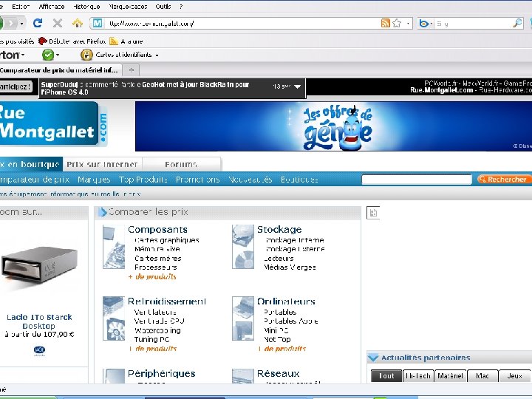The image size is (532, 399).
Task: Open Processeurs link
Action: (x=155, y=267)
